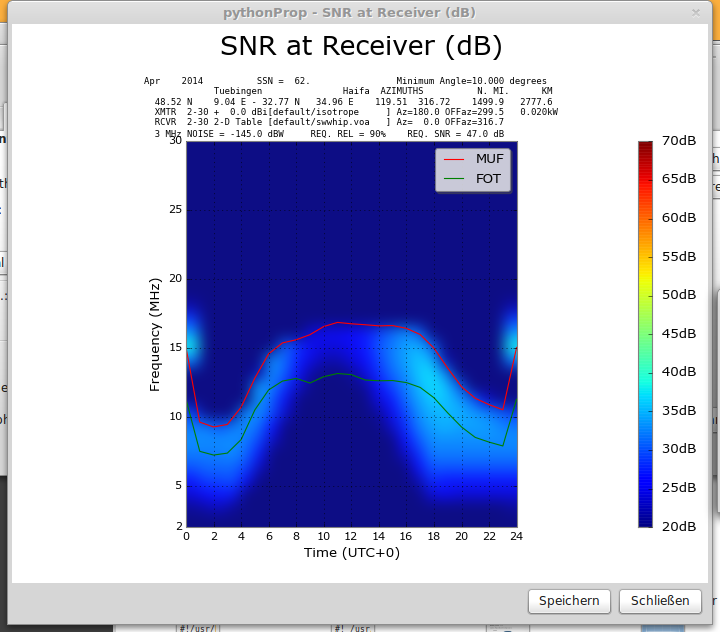Click the y-axis tick label 25
Image resolution: width=720 pixels, height=632 pixels.
[175, 209]
